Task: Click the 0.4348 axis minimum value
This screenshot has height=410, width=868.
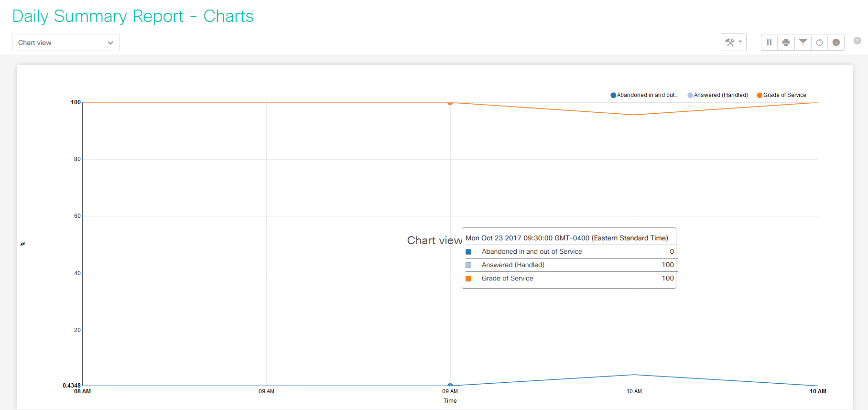Action: click(x=72, y=385)
